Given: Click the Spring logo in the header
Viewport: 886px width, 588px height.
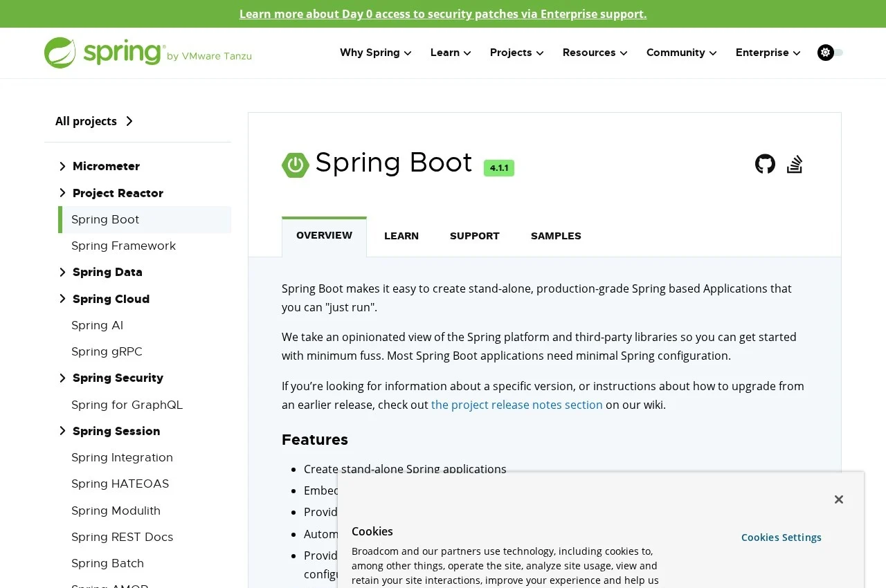Looking at the screenshot, I should coord(148,53).
